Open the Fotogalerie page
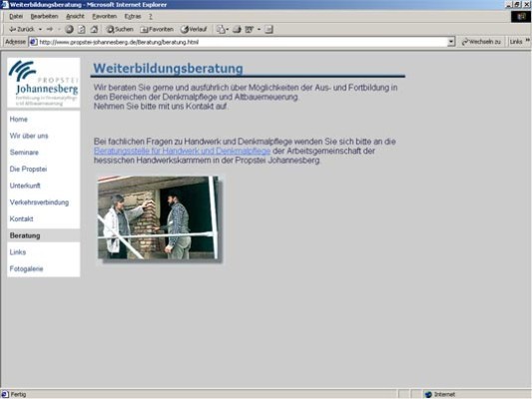This screenshot has width=532, height=399. coord(27,268)
